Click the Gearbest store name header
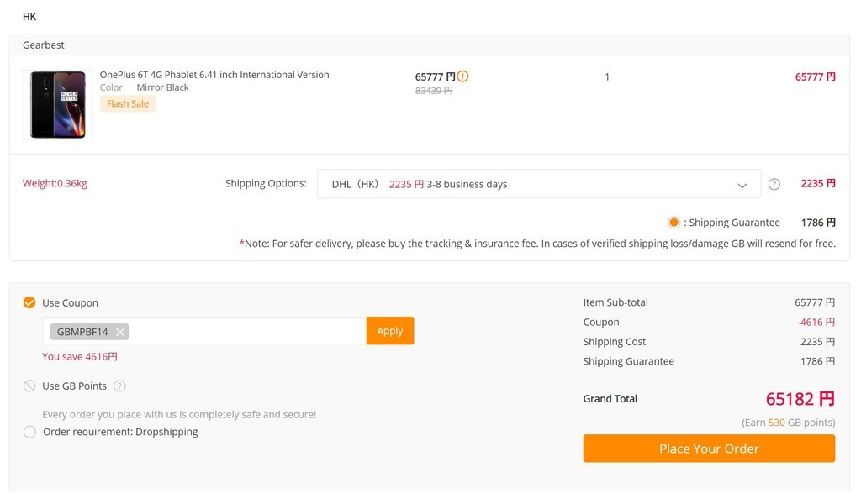Image resolution: width=861 pixels, height=504 pixels. (x=44, y=45)
